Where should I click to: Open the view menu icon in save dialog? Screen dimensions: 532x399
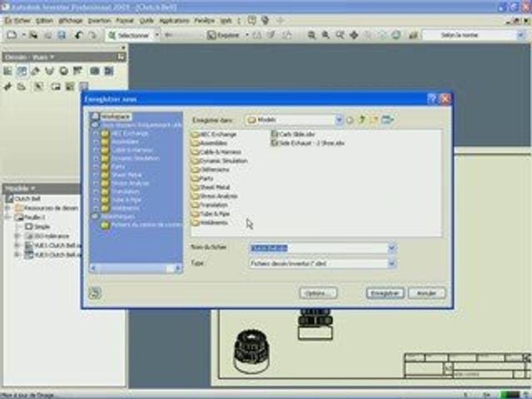tap(387, 120)
